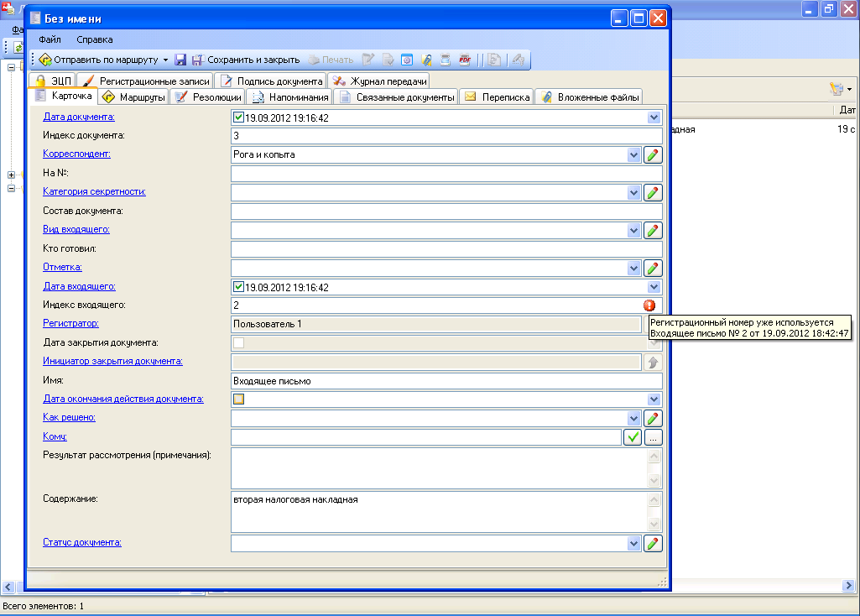This screenshot has width=860, height=616.
Task: Uncheck the Дата документа checkbox
Action: click(239, 117)
